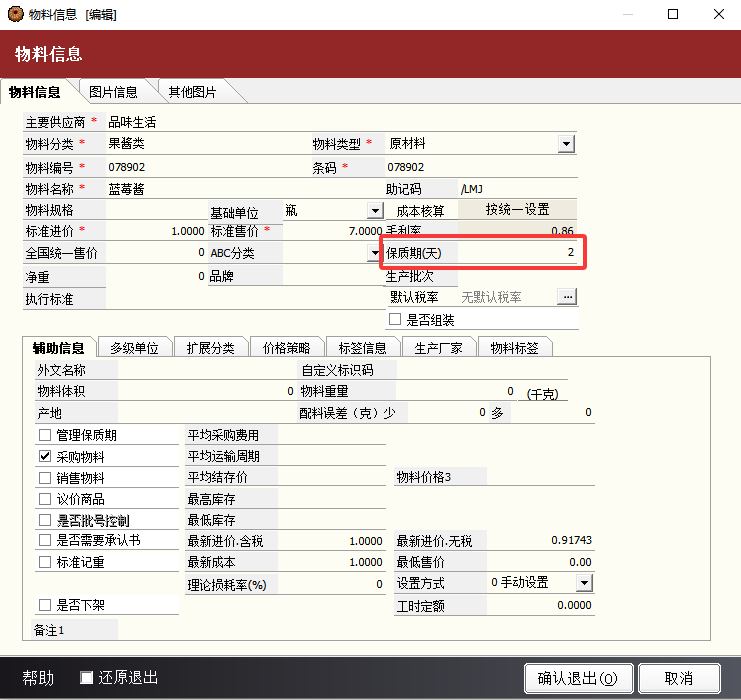Click the 产地 input field
This screenshot has width=741, height=700.
coord(207,413)
